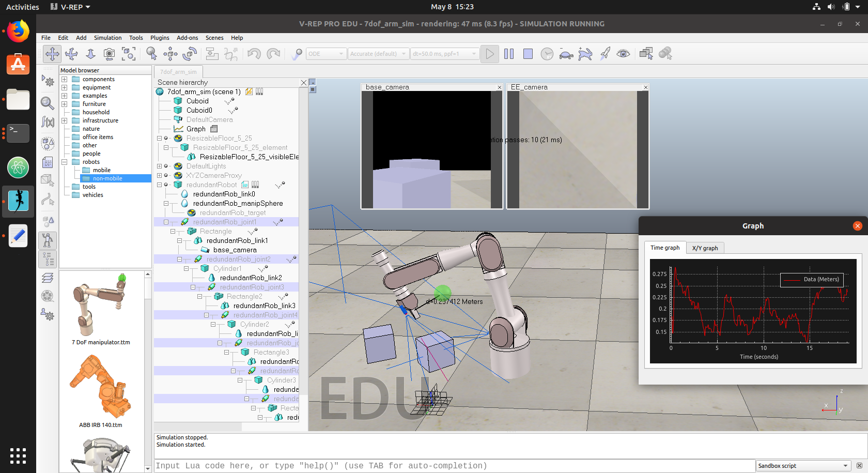Open the Plugins menu
Image resolution: width=868 pixels, height=473 pixels.
pos(160,38)
